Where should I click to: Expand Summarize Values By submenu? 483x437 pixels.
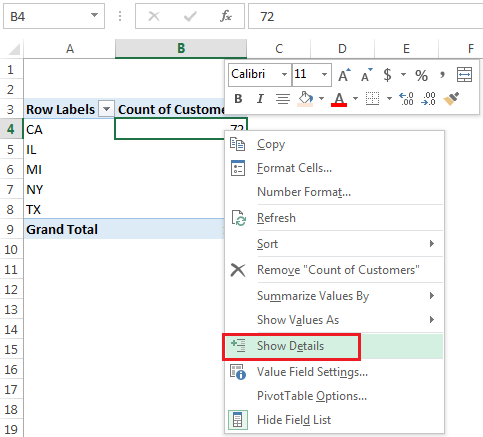[334, 296]
